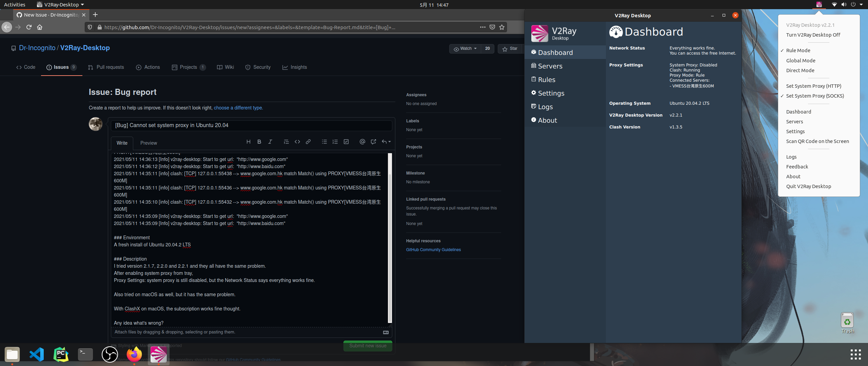Viewport: 868px width, 366px height.
Task: Enable Global Mode in the tray menu
Action: coord(801,60)
